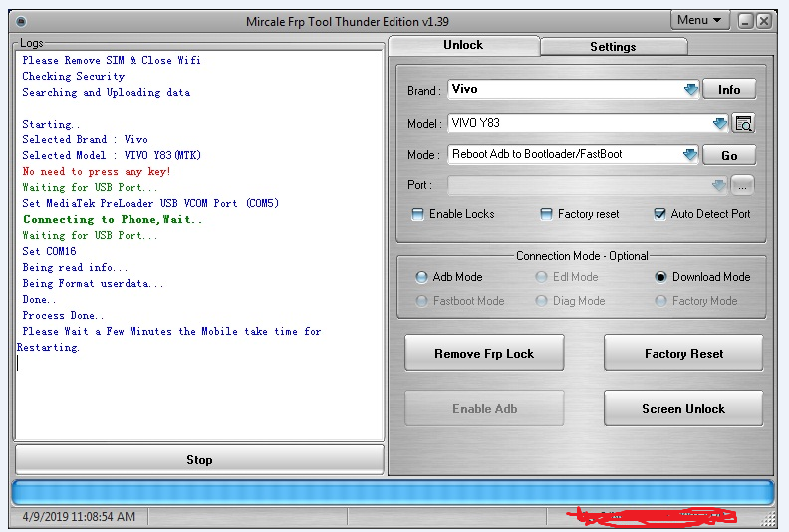Expand the Brand dropdown arrow
This screenshot has width=789, height=532.
(x=691, y=89)
